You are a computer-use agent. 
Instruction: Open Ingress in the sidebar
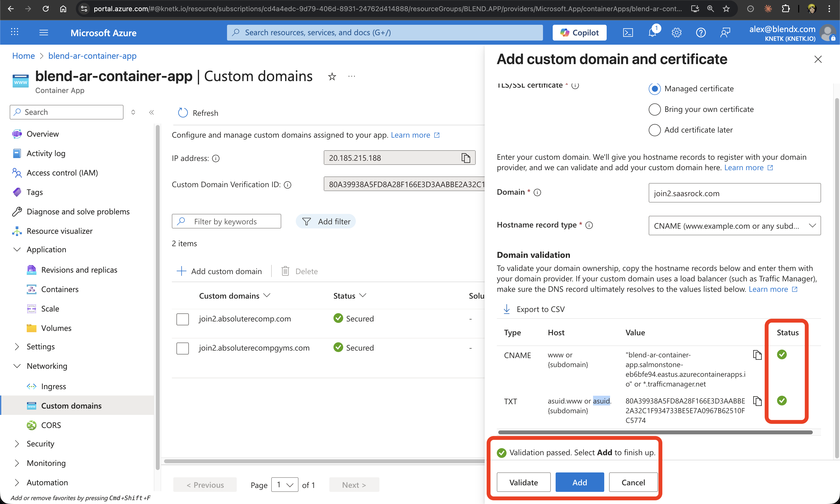point(53,386)
